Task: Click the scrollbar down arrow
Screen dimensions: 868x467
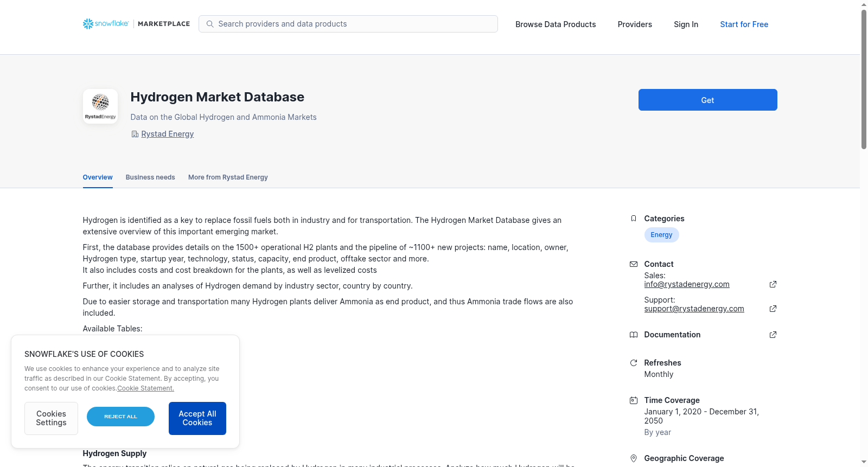Action: pos(864,462)
